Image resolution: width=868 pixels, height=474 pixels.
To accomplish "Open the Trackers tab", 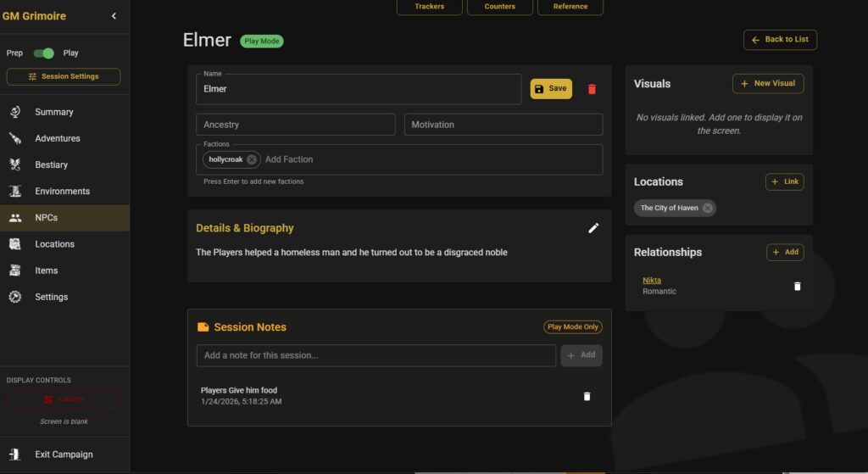I will click(x=429, y=7).
